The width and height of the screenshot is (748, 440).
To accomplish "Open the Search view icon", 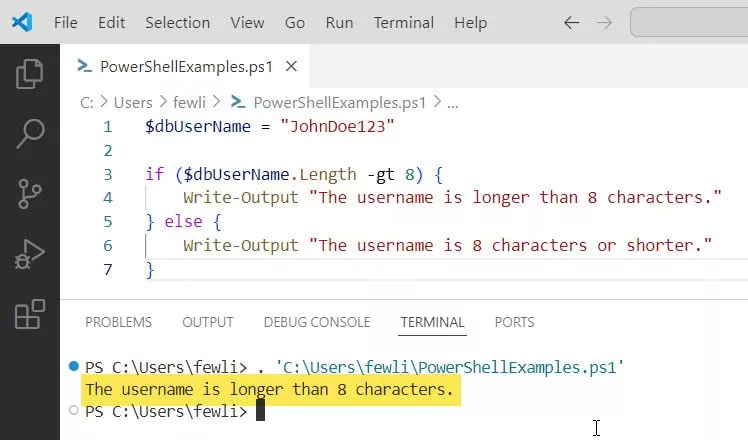I will tap(30, 132).
